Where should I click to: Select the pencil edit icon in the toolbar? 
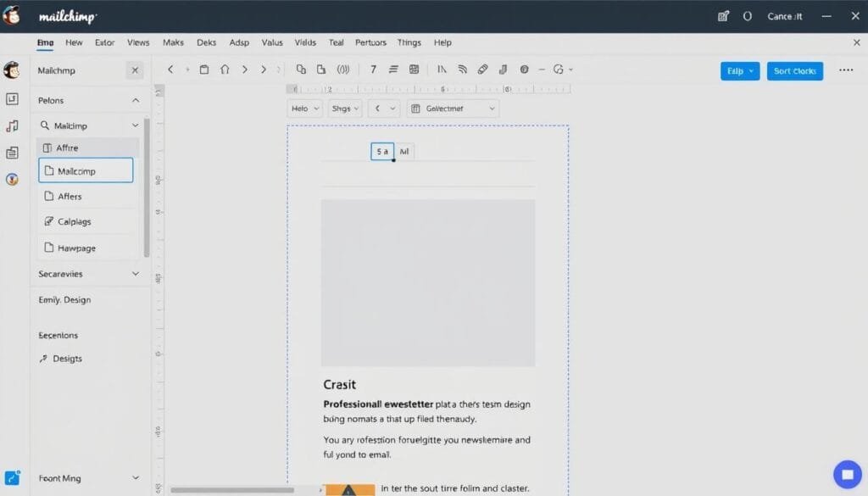coord(481,70)
